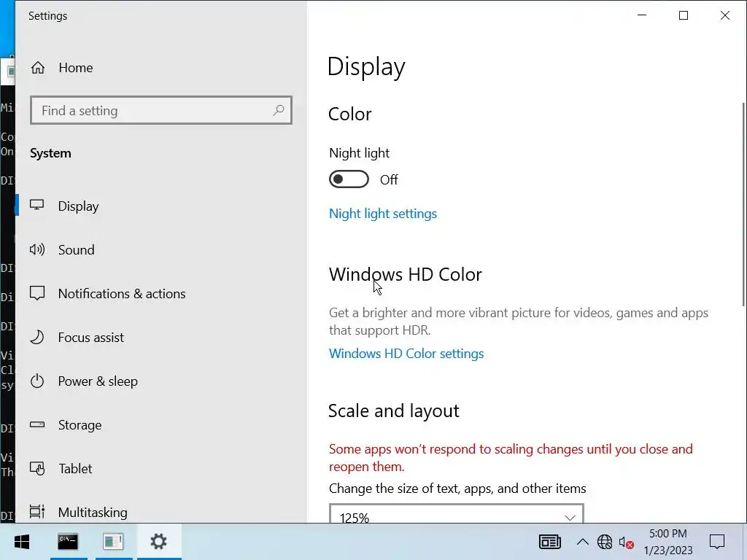This screenshot has width=747, height=560.
Task: Select the Sound speaker icon
Action: [36, 249]
